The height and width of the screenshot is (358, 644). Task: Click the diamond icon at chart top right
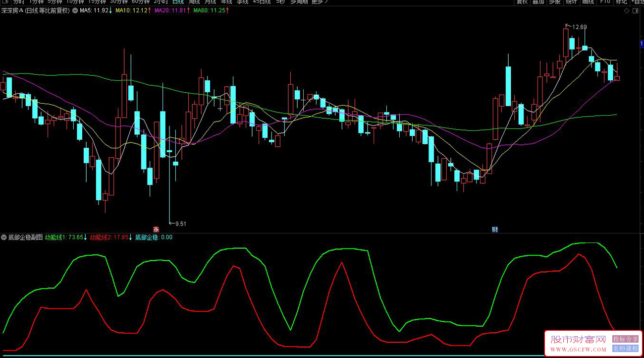coord(626,10)
